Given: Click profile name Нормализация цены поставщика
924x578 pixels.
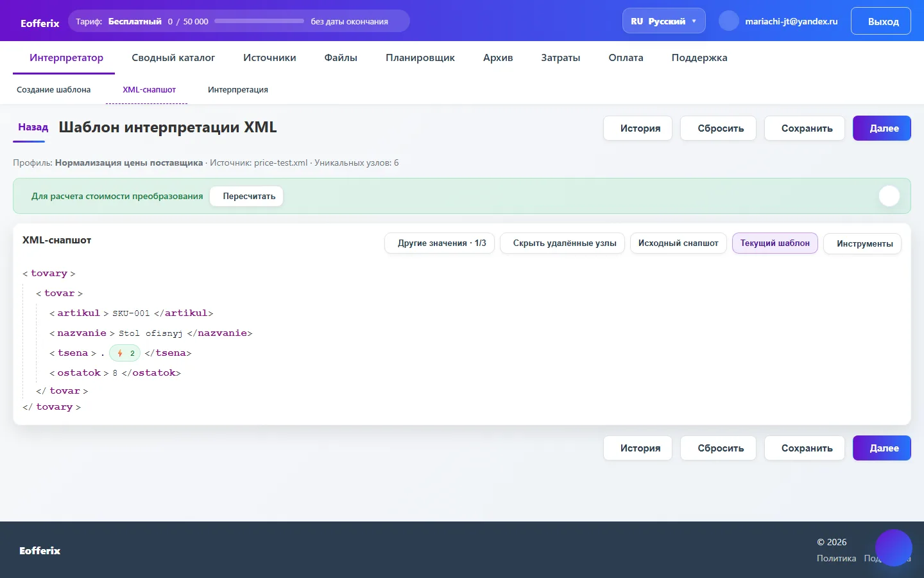Looking at the screenshot, I should click(x=129, y=162).
